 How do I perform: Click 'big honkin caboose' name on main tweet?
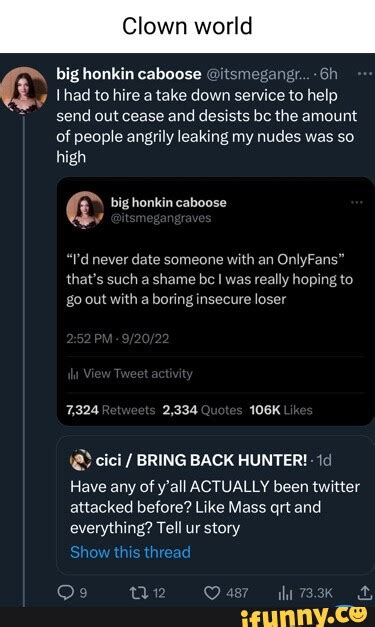click(129, 74)
